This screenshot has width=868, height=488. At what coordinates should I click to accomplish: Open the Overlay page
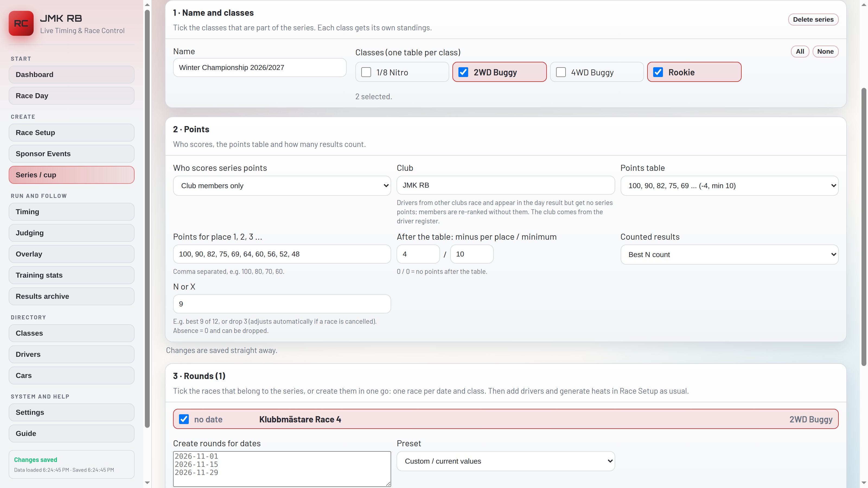tap(71, 254)
